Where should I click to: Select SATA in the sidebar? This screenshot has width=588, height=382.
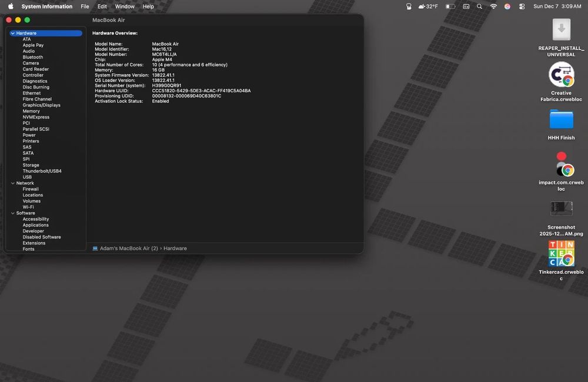28,153
